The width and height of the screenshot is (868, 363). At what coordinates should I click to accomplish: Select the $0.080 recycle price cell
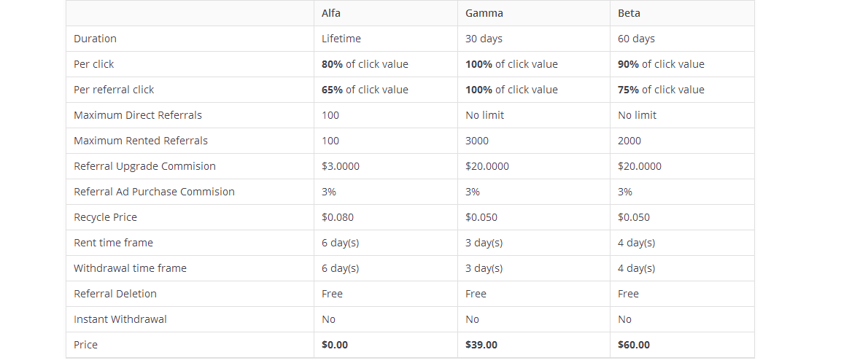(338, 217)
